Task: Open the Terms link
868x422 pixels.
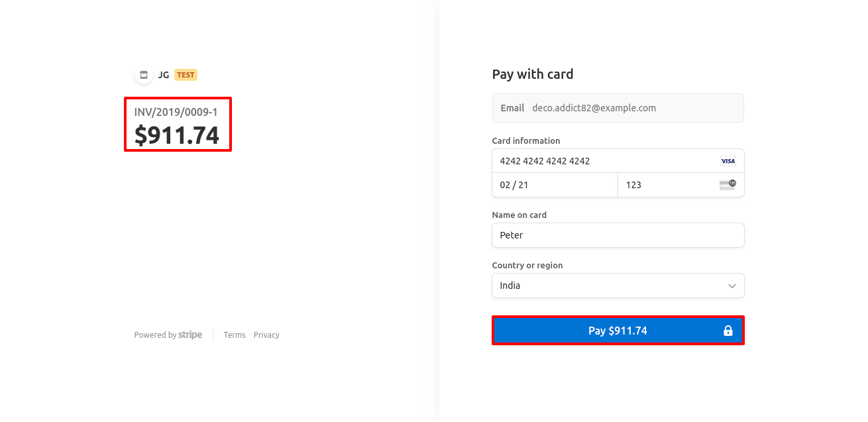Action: click(235, 335)
